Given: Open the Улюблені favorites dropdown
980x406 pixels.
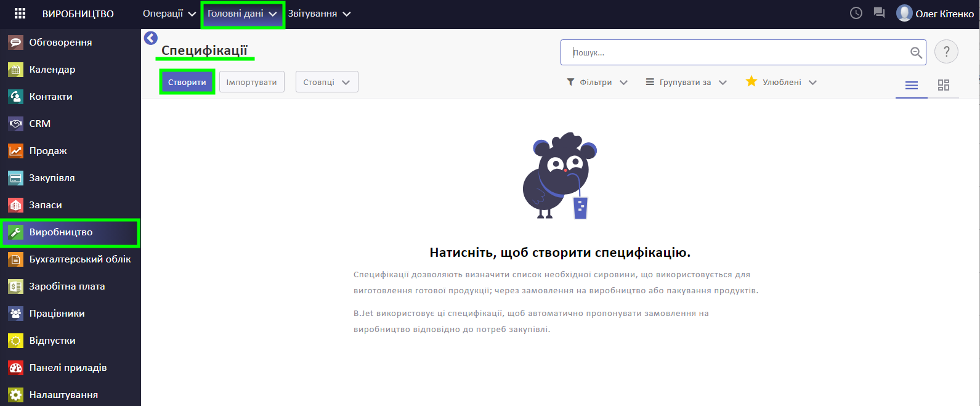Looking at the screenshot, I should pos(781,83).
